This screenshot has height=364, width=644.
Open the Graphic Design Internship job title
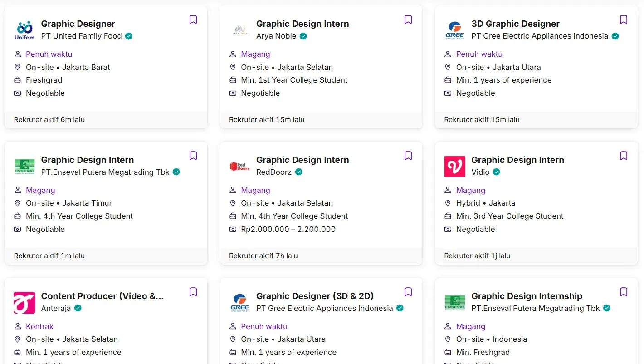click(x=527, y=296)
